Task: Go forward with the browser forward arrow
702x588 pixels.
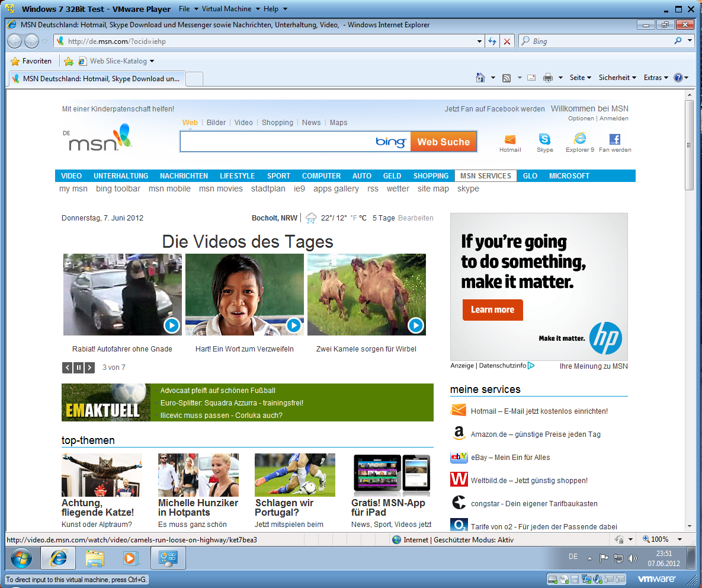Action: pyautogui.click(x=31, y=41)
